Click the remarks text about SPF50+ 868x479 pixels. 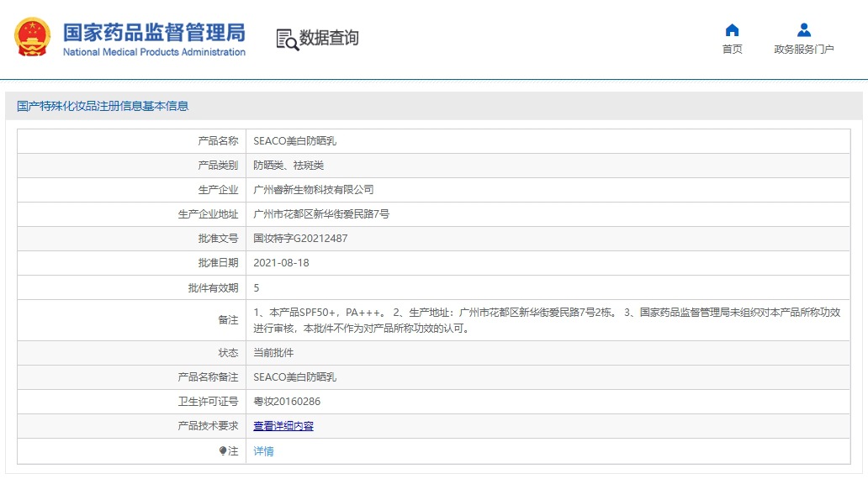click(x=547, y=320)
